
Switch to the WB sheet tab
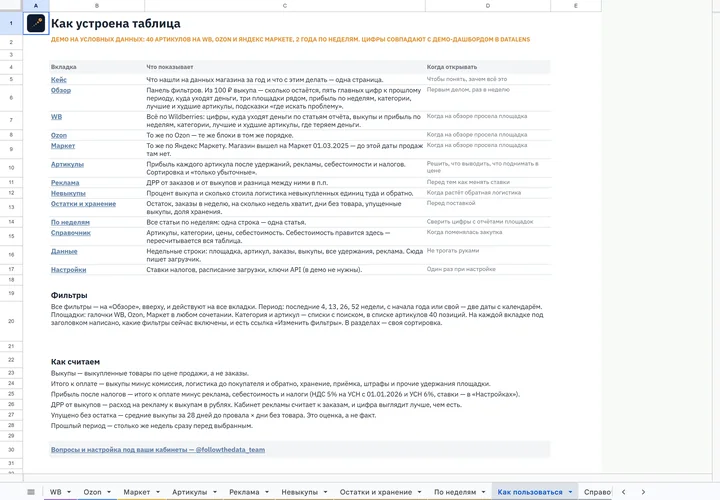[56, 492]
